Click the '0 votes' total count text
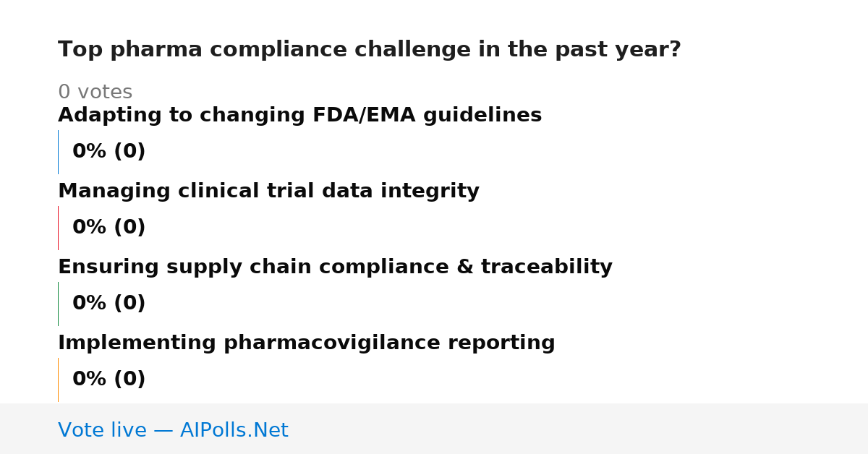This screenshot has width=868, height=454. 95,93
